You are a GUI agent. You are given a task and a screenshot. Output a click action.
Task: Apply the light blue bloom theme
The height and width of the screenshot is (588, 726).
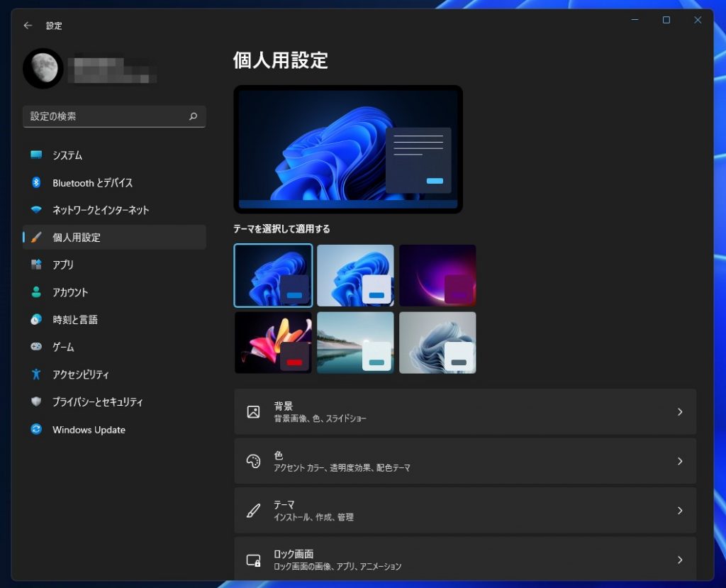pyautogui.click(x=355, y=275)
